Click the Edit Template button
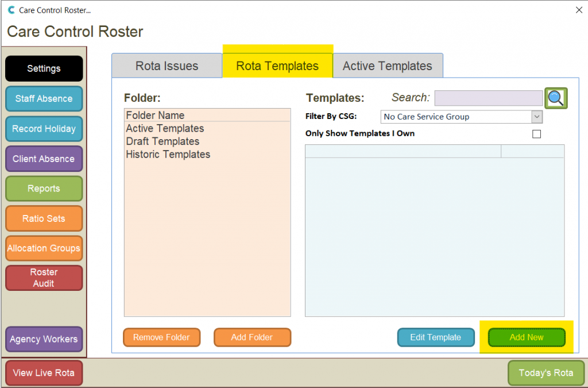Viewport: 588px width, 388px height. pyautogui.click(x=436, y=337)
